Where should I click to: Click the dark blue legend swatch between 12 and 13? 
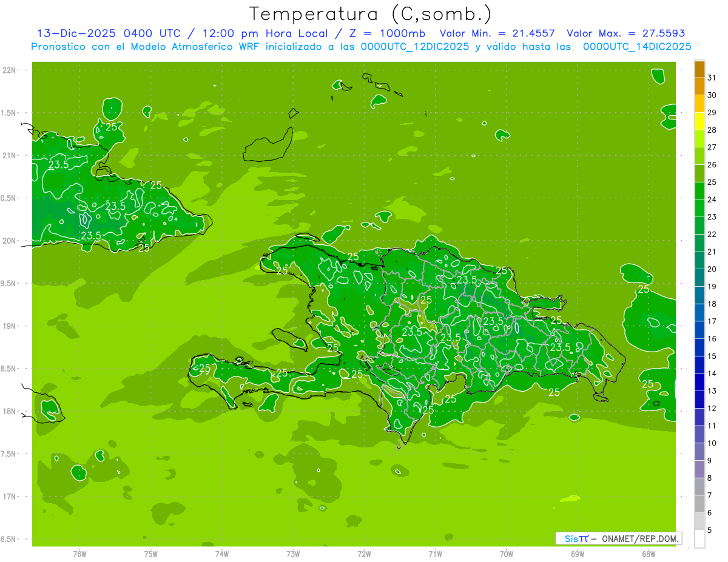[x=699, y=400]
